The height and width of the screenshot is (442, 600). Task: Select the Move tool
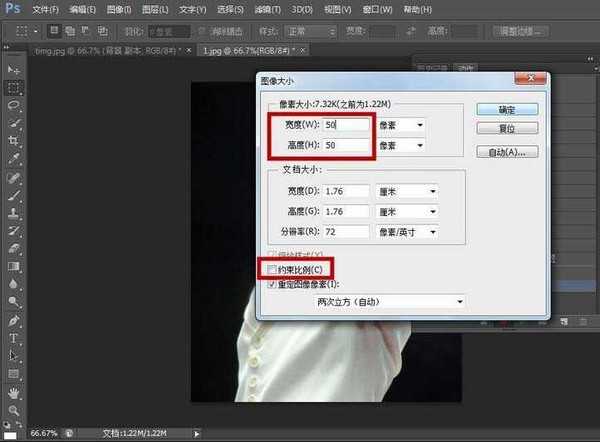(14, 70)
